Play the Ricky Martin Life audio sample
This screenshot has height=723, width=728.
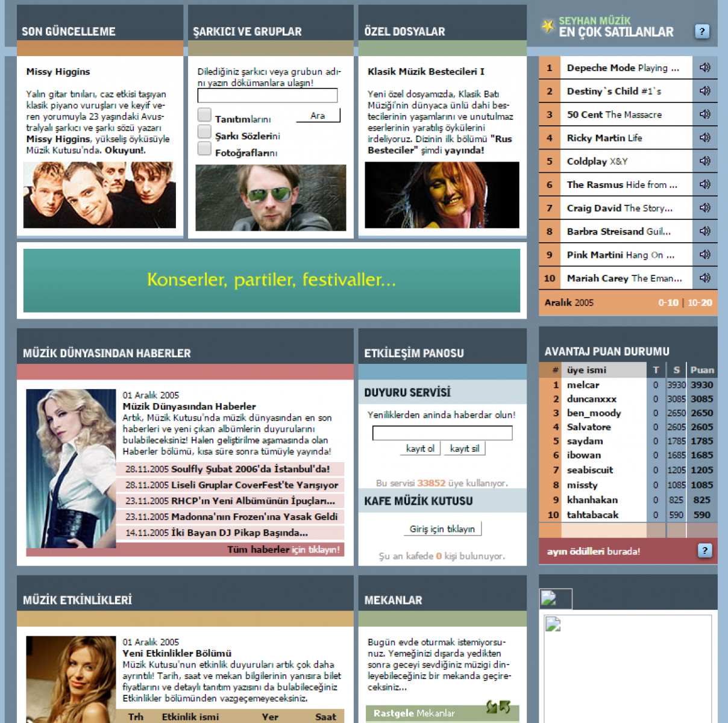coord(704,137)
